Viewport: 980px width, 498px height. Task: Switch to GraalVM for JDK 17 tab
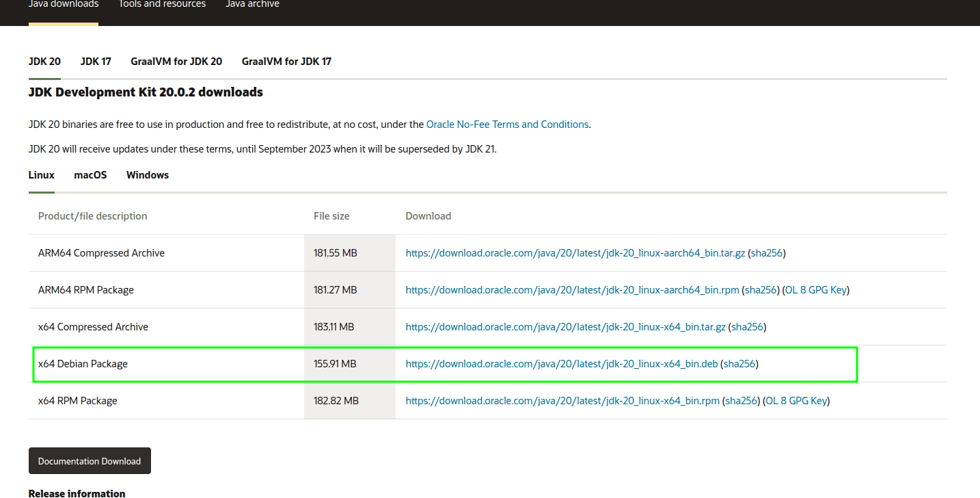286,62
